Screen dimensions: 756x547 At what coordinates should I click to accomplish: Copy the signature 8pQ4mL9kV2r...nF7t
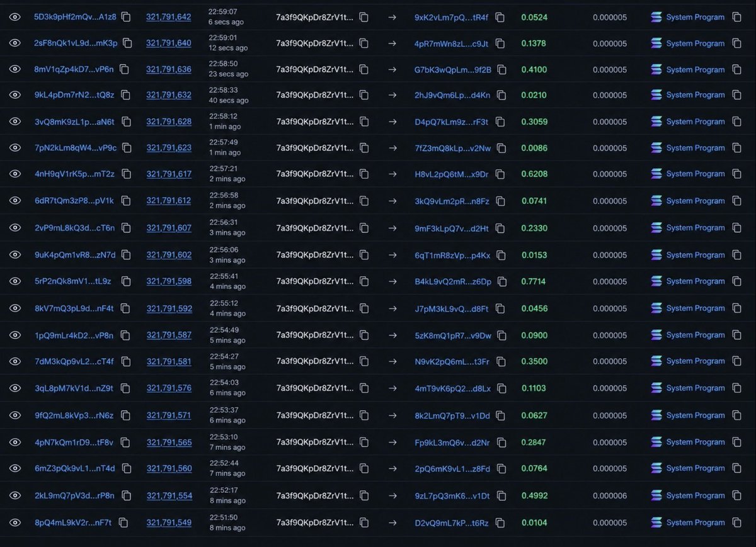(x=123, y=522)
